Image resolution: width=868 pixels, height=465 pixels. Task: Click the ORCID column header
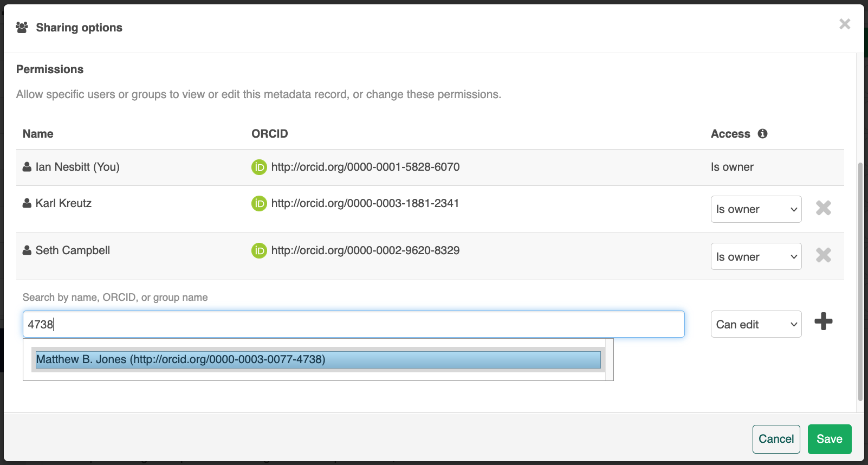pos(269,134)
